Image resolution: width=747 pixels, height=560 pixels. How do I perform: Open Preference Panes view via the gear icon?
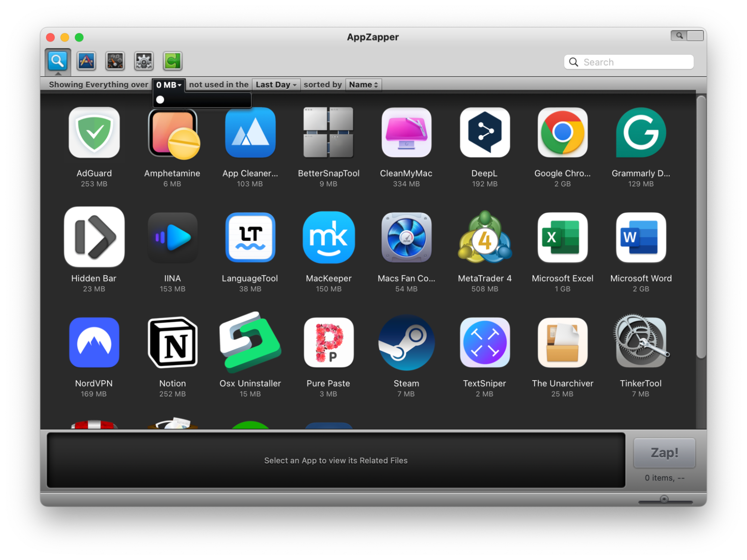(x=143, y=61)
